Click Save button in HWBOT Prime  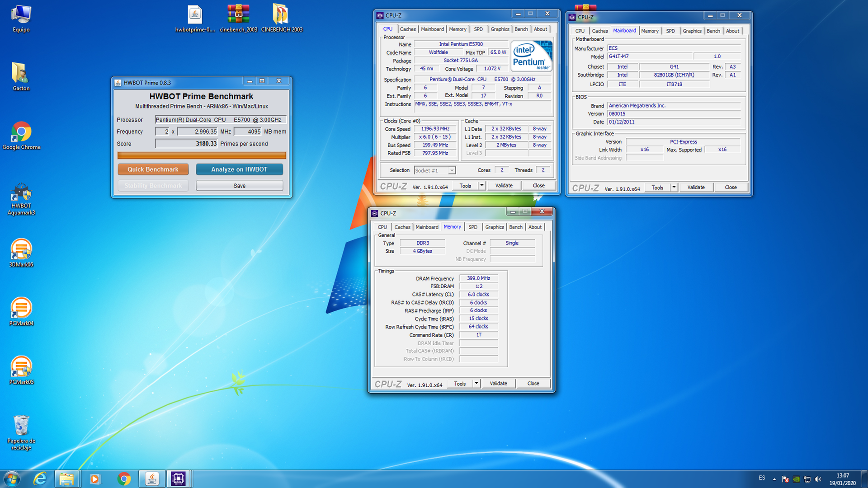(239, 186)
